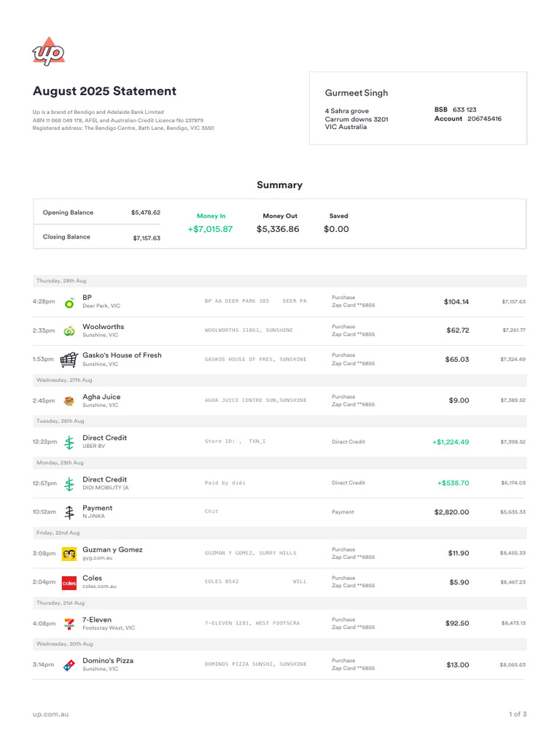Click the Gurmeet Singh name

[356, 93]
